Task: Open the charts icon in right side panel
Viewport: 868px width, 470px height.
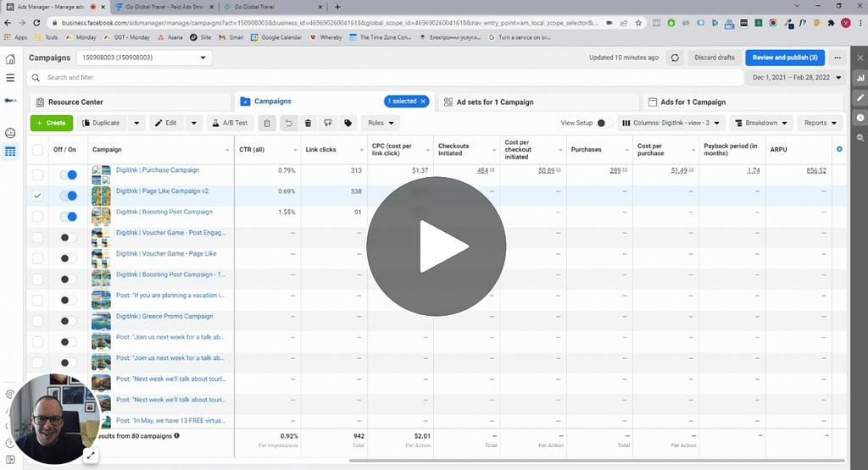Action: pos(860,78)
